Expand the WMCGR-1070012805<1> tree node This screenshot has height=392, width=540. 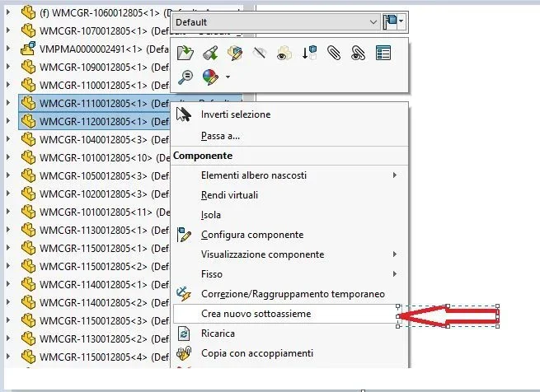tap(8, 30)
